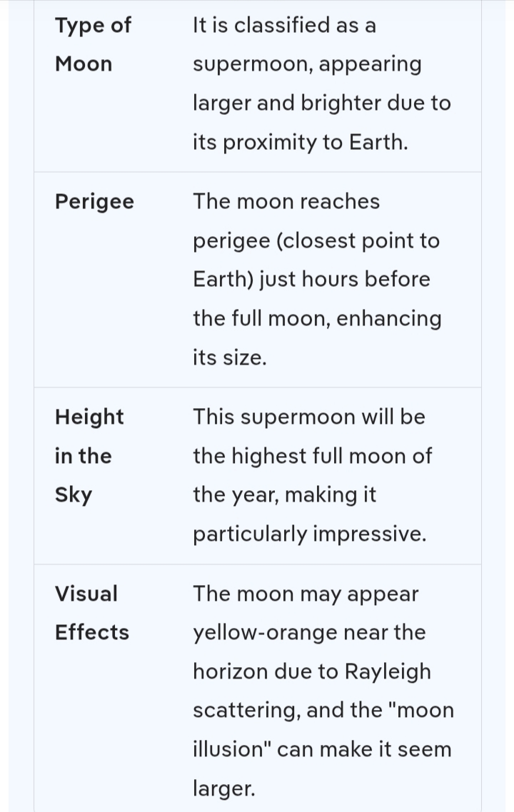Select the "Perigee" row label
This screenshot has width=514, height=812.
(94, 201)
